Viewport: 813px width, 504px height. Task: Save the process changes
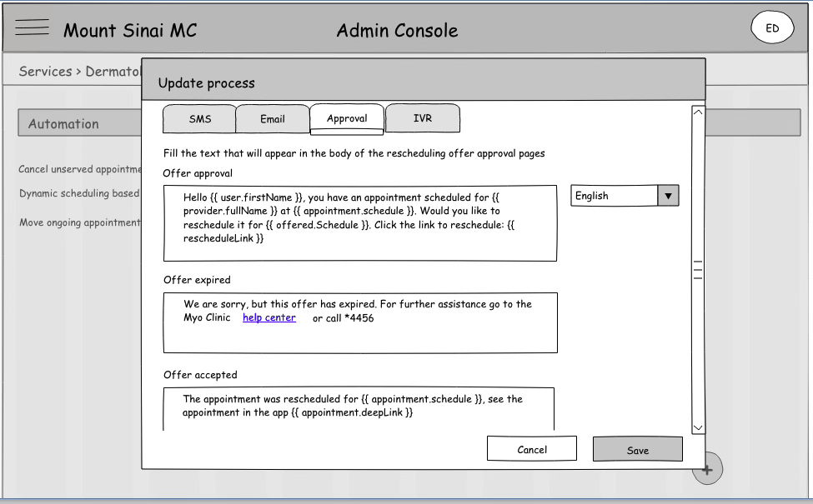click(638, 450)
